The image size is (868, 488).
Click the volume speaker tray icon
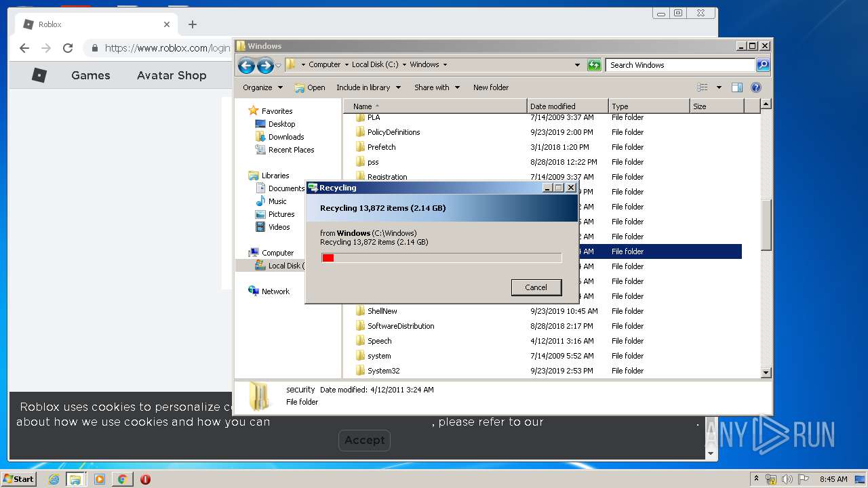[x=787, y=479]
